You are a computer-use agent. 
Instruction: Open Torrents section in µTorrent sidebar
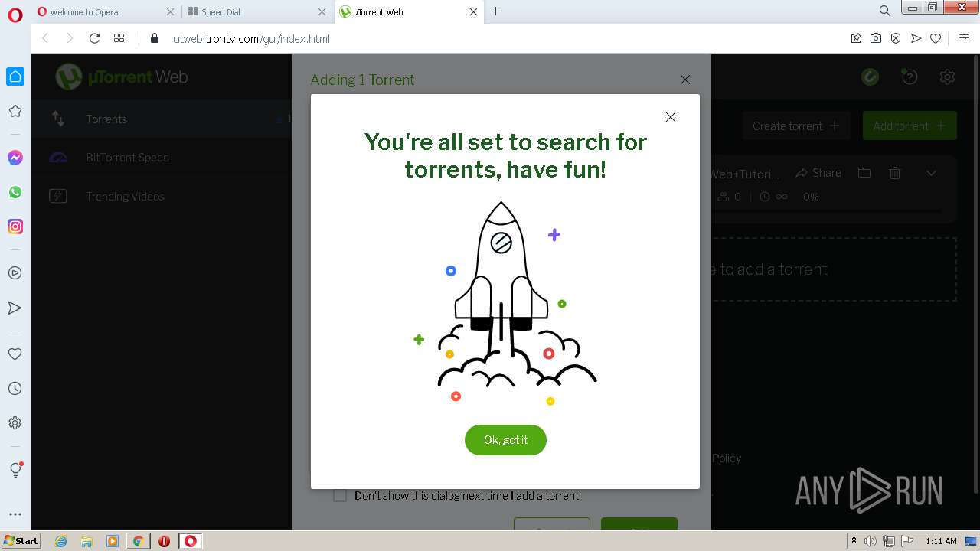click(162, 119)
